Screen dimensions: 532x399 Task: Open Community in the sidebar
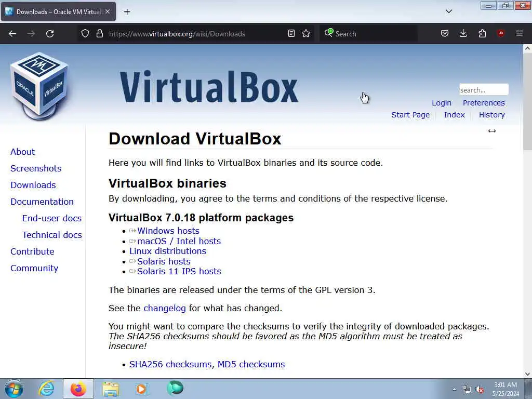pos(34,268)
